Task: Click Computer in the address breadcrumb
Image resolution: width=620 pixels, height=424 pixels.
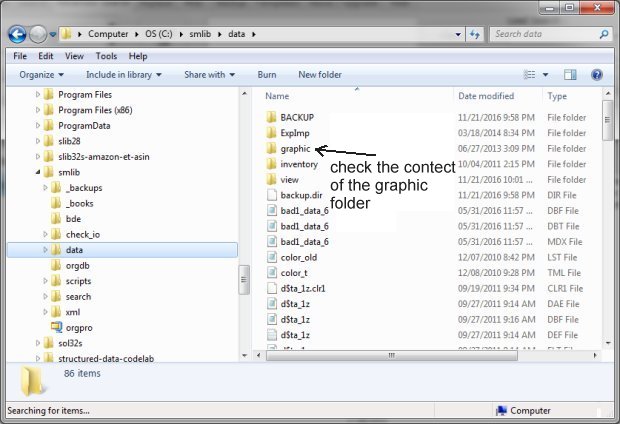Action: pos(108,34)
